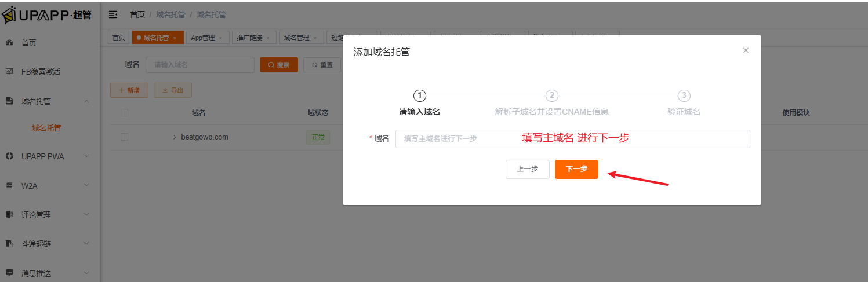
Task: Click the UPAPP 超管 logo
Action: 46,16
